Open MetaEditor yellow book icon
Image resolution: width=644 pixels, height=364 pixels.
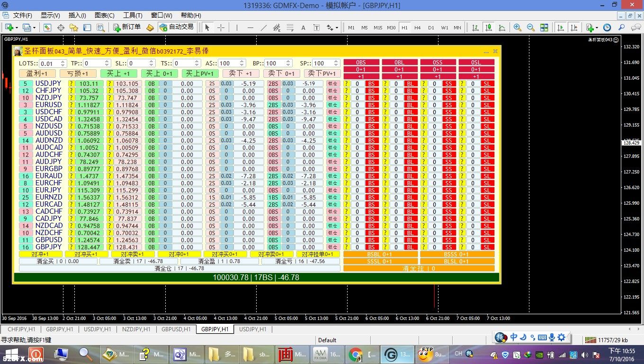click(x=150, y=27)
